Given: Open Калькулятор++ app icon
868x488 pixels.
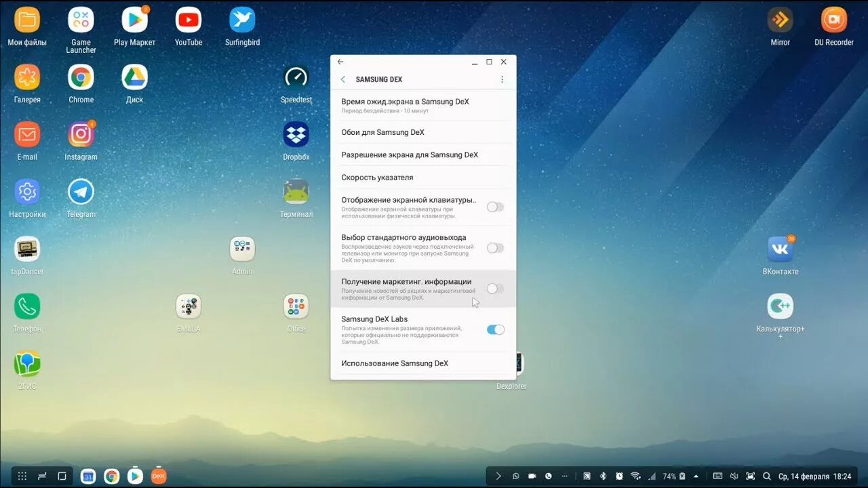Looking at the screenshot, I should point(780,307).
